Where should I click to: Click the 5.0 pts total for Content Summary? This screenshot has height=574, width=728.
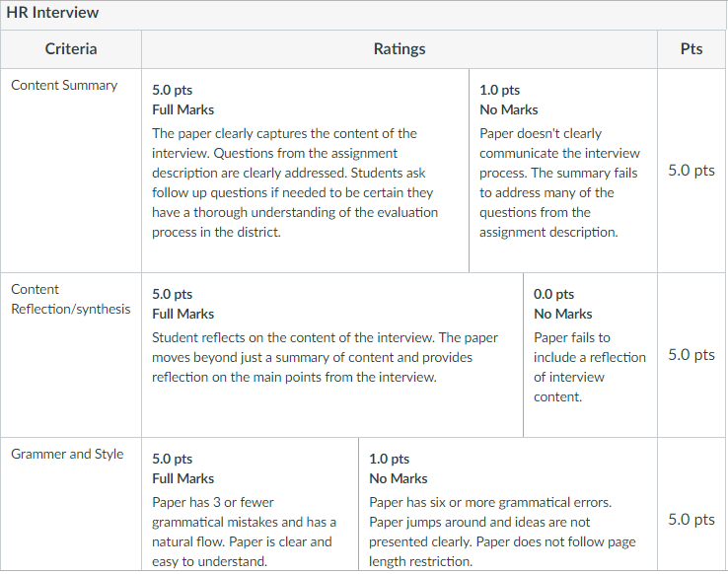click(x=692, y=170)
